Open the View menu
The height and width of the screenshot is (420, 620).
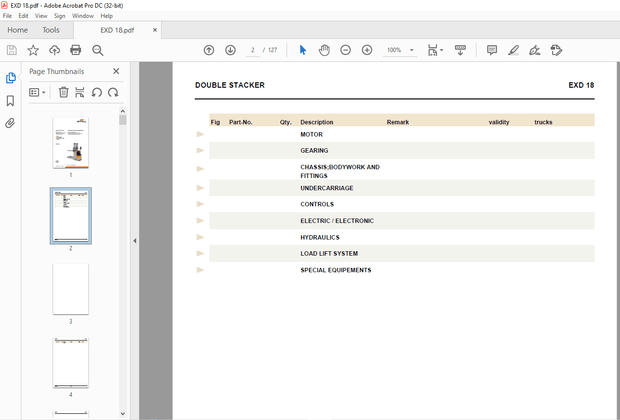click(41, 16)
